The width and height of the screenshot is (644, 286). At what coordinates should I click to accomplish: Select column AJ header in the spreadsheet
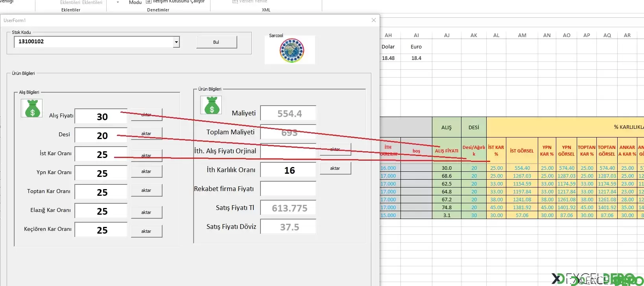click(x=447, y=35)
